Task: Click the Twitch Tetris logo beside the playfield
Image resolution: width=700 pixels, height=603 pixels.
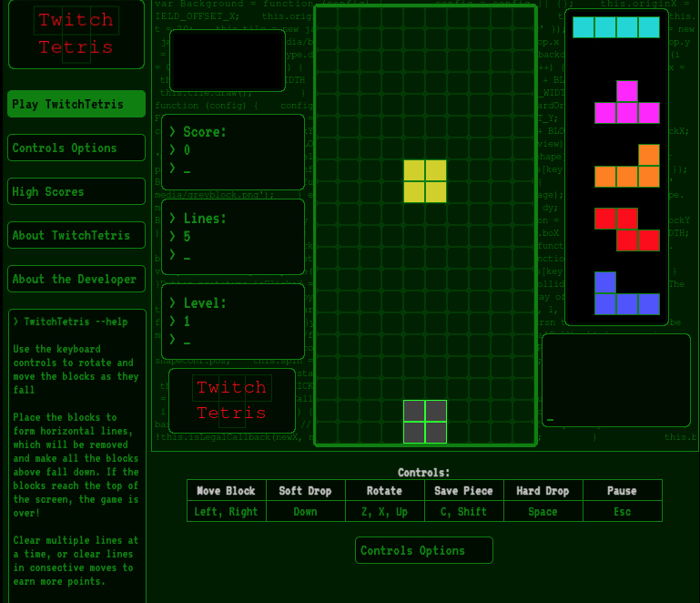Action: pyautogui.click(x=232, y=401)
